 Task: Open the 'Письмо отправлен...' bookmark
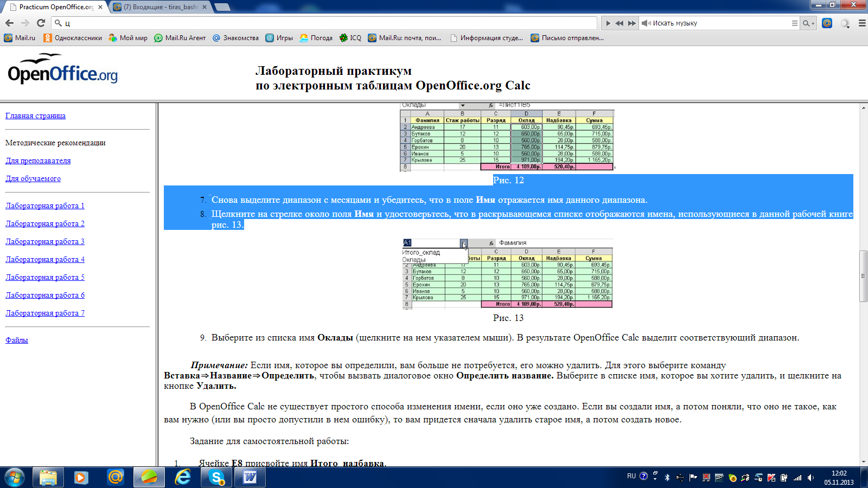[567, 38]
